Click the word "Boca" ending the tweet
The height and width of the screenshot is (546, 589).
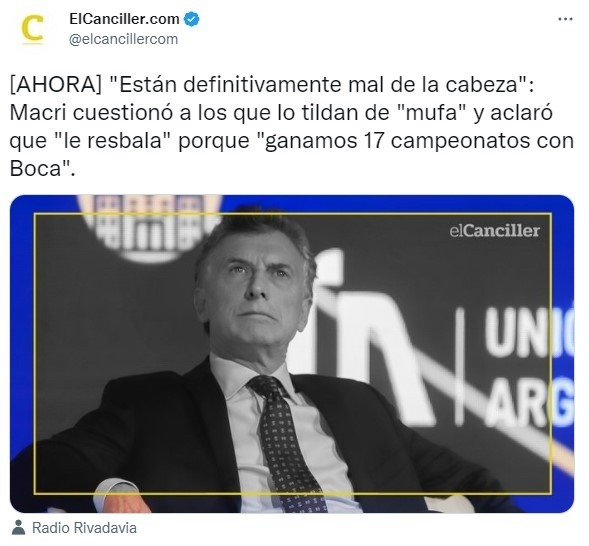[36, 168]
